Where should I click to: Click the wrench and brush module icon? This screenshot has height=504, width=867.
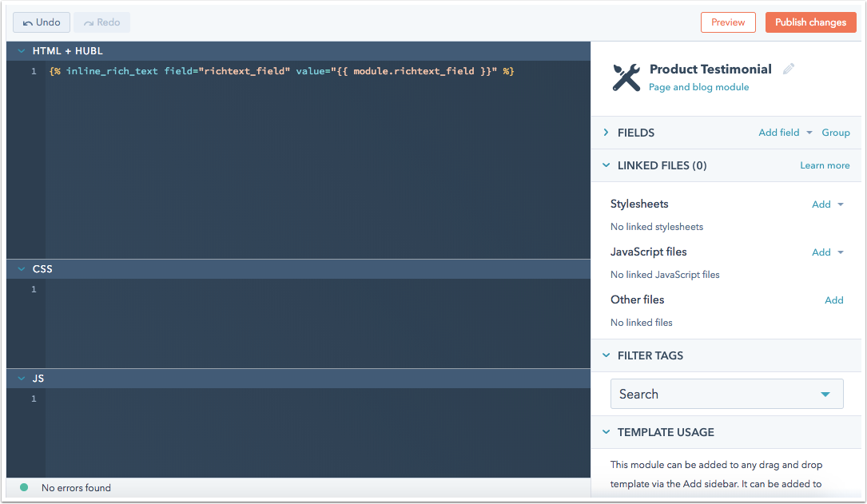(x=626, y=77)
